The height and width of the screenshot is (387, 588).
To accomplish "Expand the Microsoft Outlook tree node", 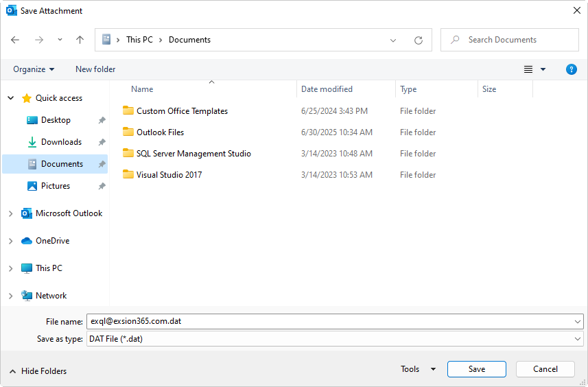I will [11, 214].
